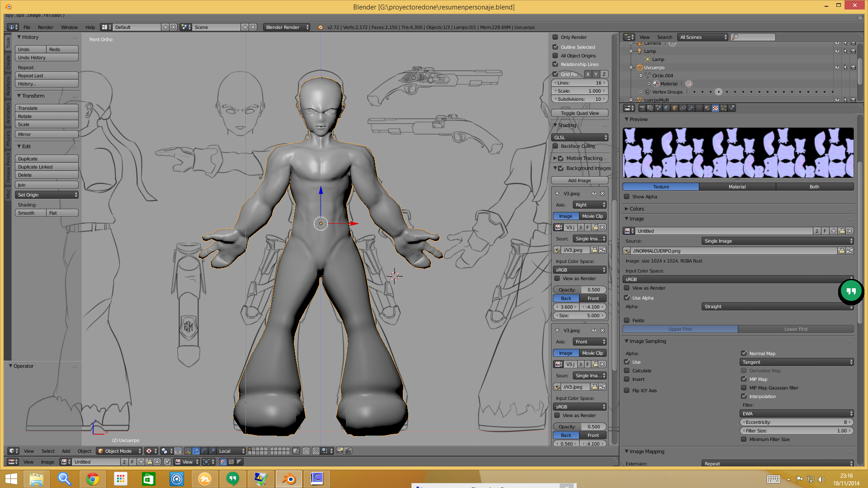868x488 pixels.
Task: Click the snap magnet icon in 3D header
Action: click(316, 451)
